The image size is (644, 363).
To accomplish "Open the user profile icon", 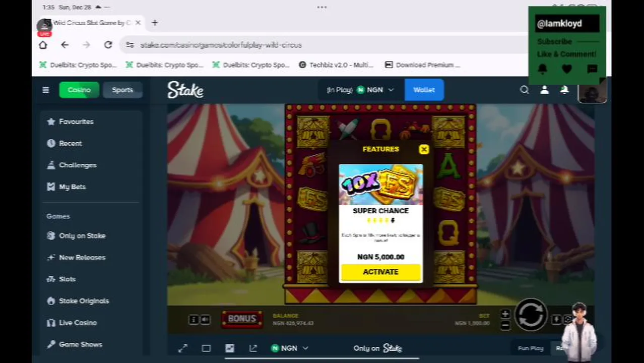I will point(544,90).
